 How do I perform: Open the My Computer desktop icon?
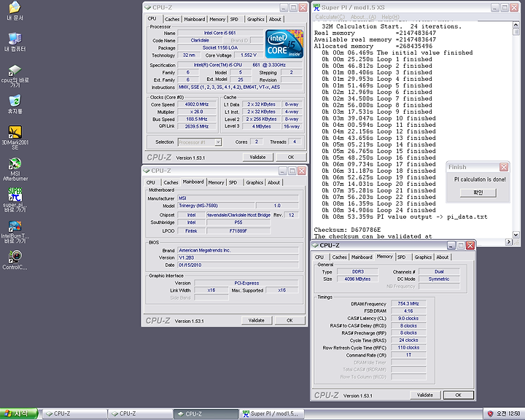[15, 42]
